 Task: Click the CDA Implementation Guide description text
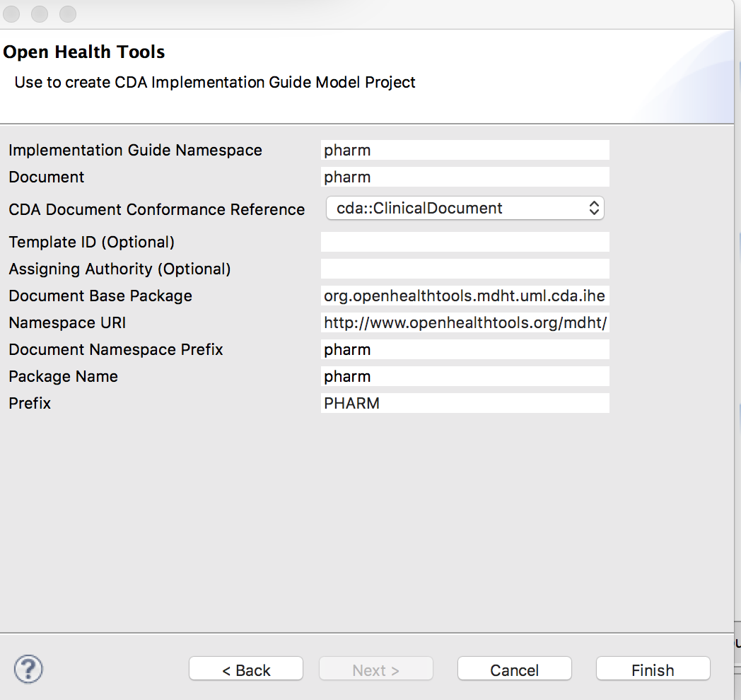tap(215, 82)
